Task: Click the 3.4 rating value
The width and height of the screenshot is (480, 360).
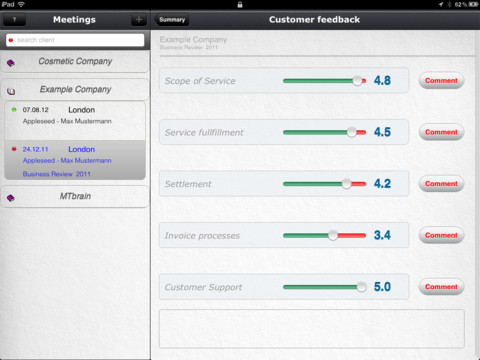Action: 382,235
